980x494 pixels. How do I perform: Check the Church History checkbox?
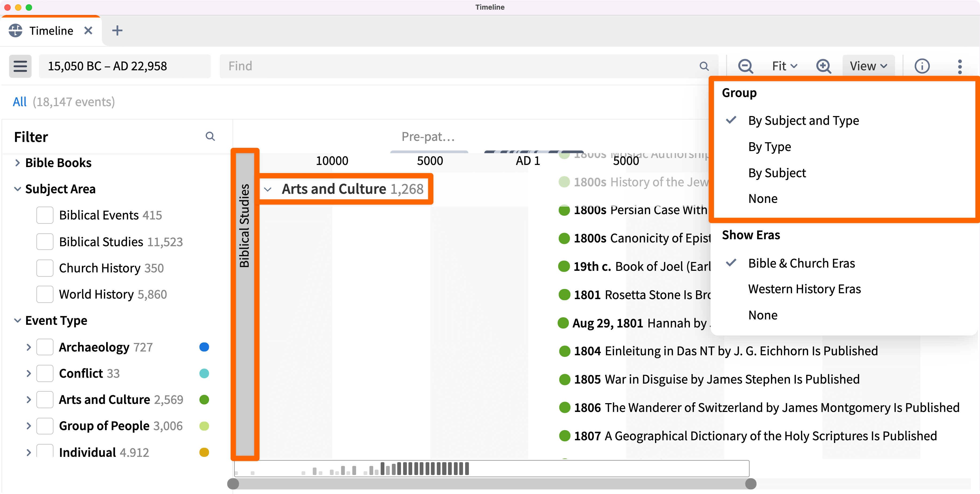45,268
